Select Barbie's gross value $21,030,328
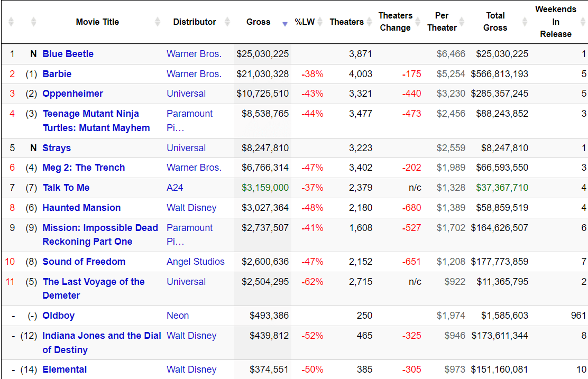 point(262,74)
